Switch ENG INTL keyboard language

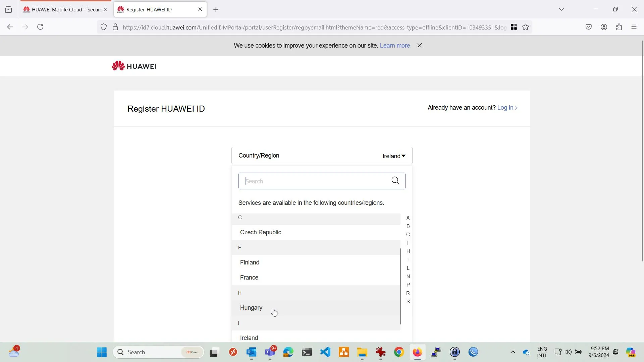pyautogui.click(x=542, y=352)
